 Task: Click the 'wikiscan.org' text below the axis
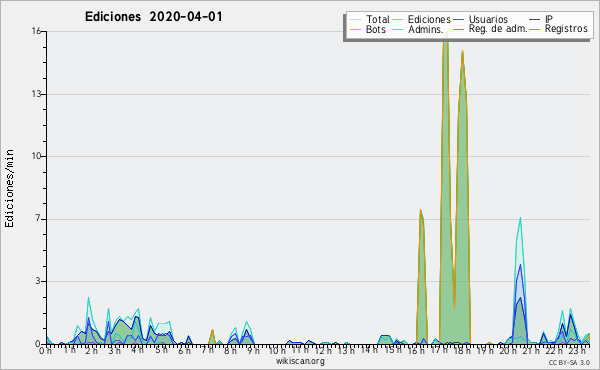click(x=300, y=361)
